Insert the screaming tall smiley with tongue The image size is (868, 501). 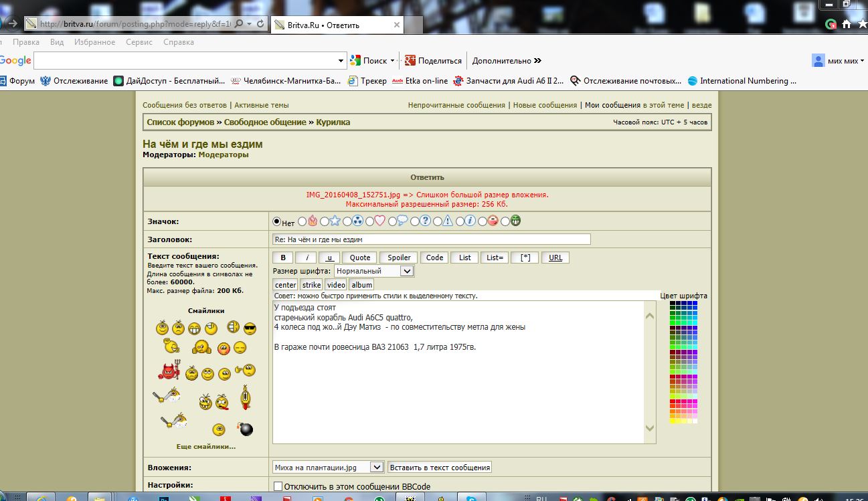click(x=246, y=397)
